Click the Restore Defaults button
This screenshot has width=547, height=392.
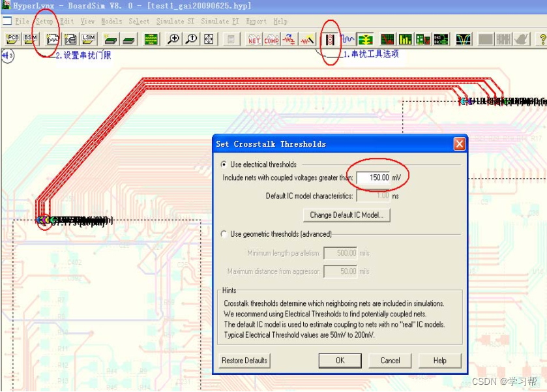click(244, 361)
